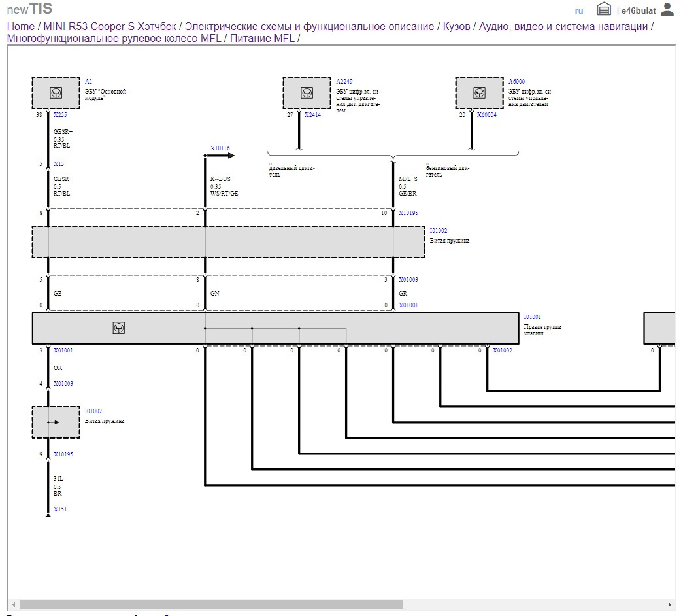Click the A6000 engine ECU component icon
681x616 pixels.
480,93
